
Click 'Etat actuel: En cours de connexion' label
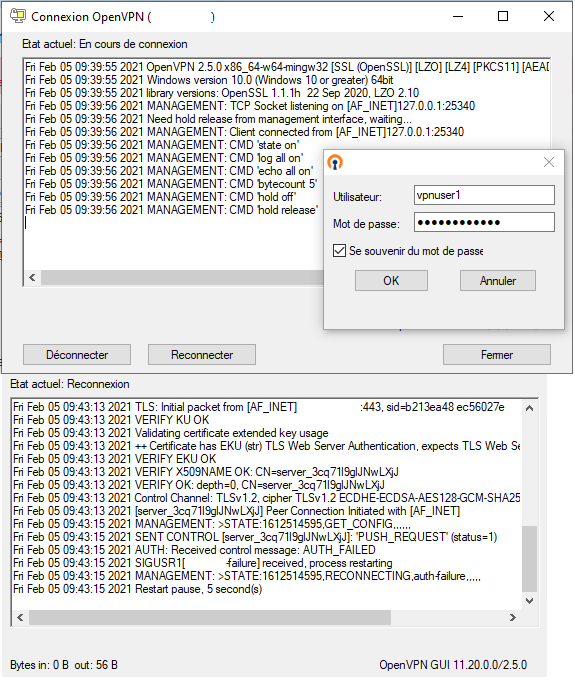tap(105, 44)
